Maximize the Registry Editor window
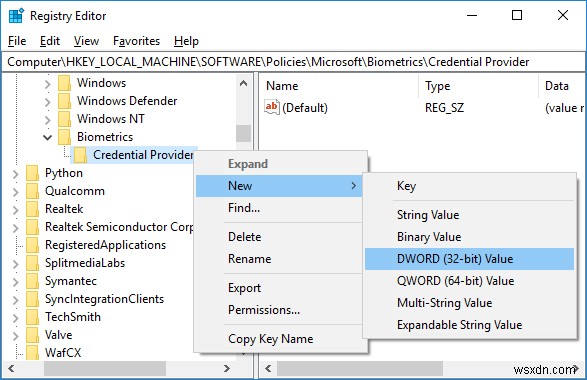This screenshot has height=380, width=587. [517, 15]
